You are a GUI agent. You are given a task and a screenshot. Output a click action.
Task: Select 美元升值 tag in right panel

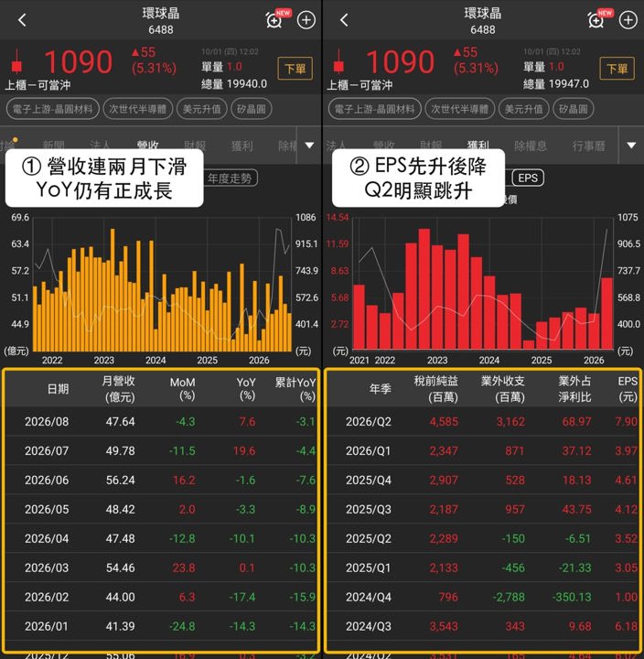(x=524, y=109)
